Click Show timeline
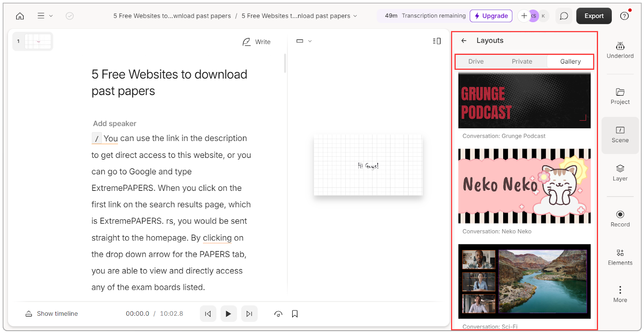The image size is (644, 333). [x=52, y=314]
